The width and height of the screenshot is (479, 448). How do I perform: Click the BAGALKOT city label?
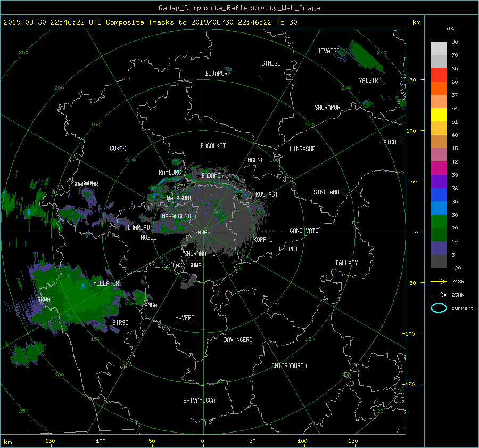point(213,146)
